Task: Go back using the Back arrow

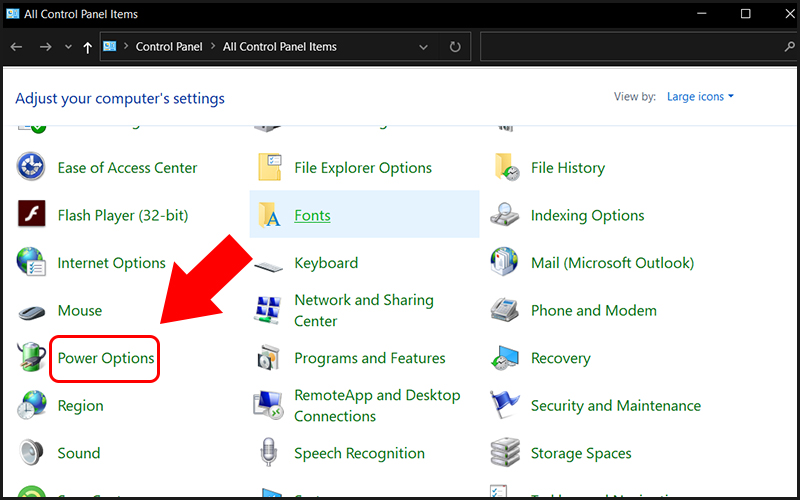Action: (x=16, y=47)
